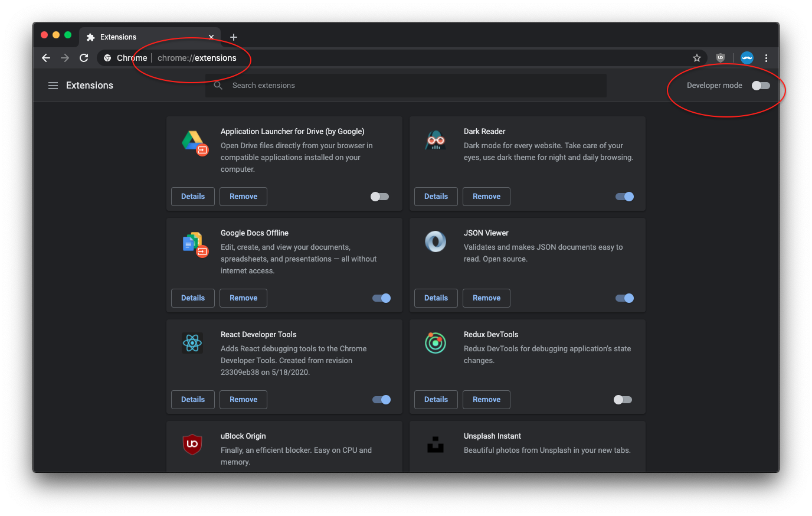The width and height of the screenshot is (812, 516).
Task: Click the Unsplash Instant title text
Action: click(x=492, y=436)
